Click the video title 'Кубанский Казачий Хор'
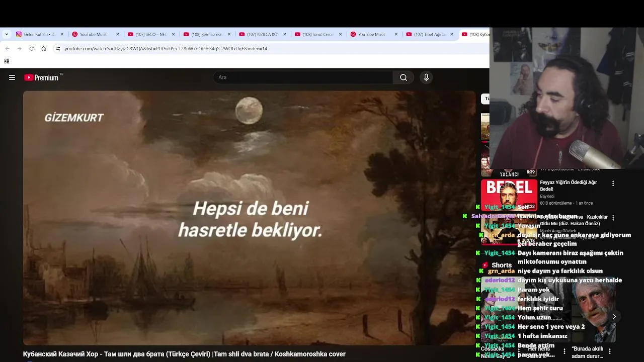 [x=184, y=354]
